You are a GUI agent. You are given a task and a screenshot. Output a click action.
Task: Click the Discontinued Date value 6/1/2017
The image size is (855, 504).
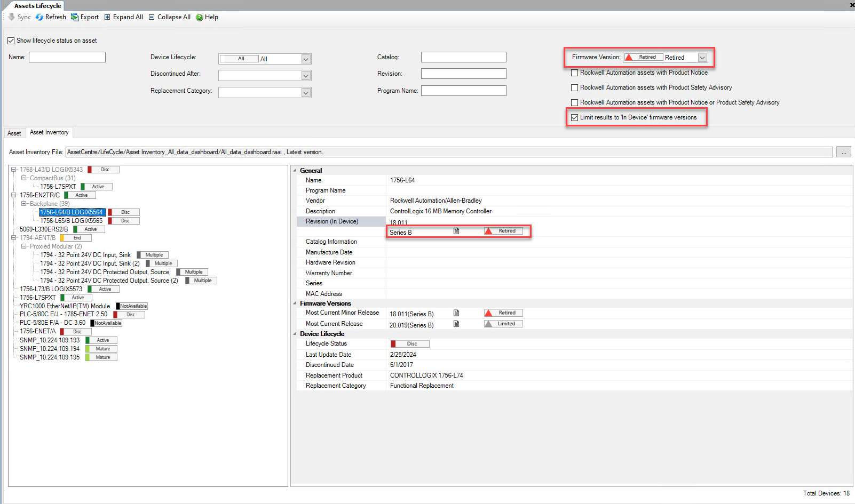401,365
